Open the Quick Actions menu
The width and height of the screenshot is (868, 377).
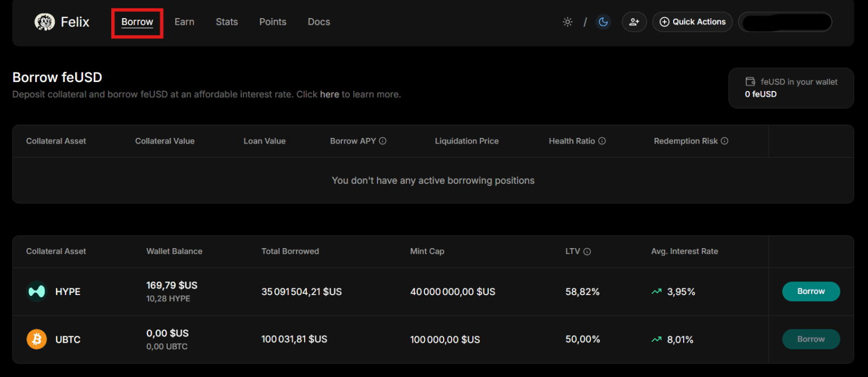pos(692,21)
